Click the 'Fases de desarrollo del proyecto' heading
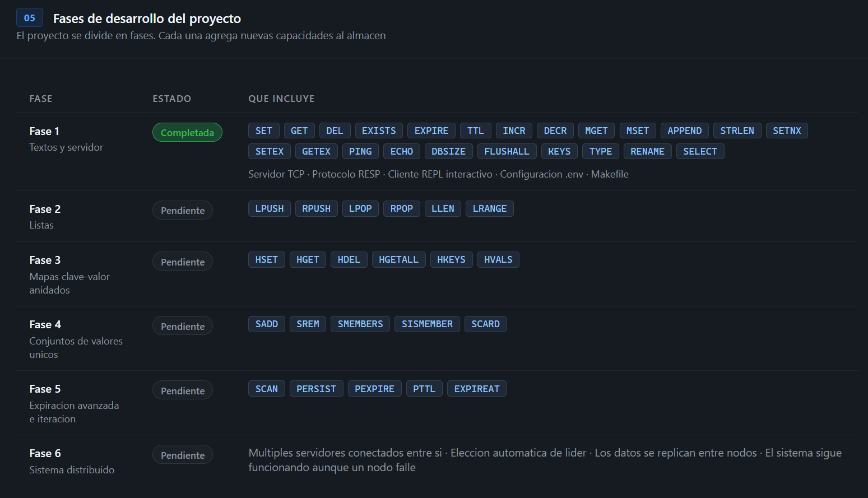Image resolution: width=868 pixels, height=498 pixels. point(147,18)
